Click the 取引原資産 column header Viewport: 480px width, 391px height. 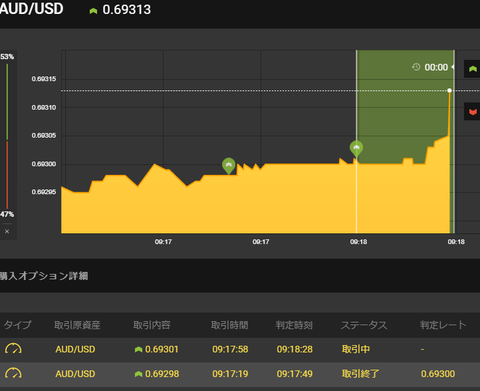[77, 325]
